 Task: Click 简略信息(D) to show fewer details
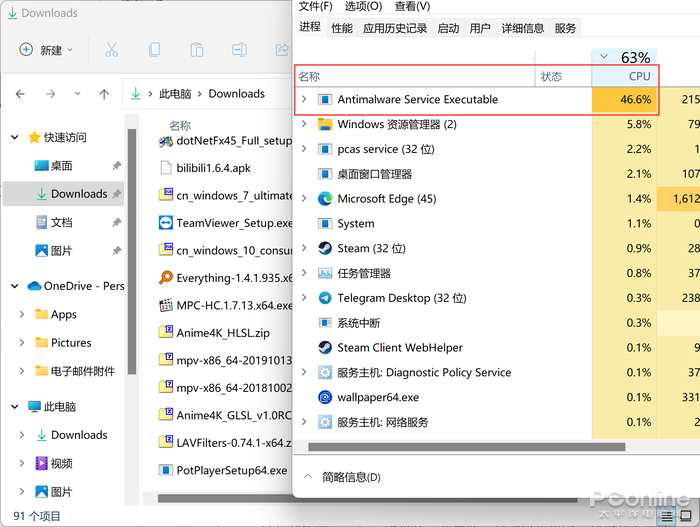(x=342, y=477)
